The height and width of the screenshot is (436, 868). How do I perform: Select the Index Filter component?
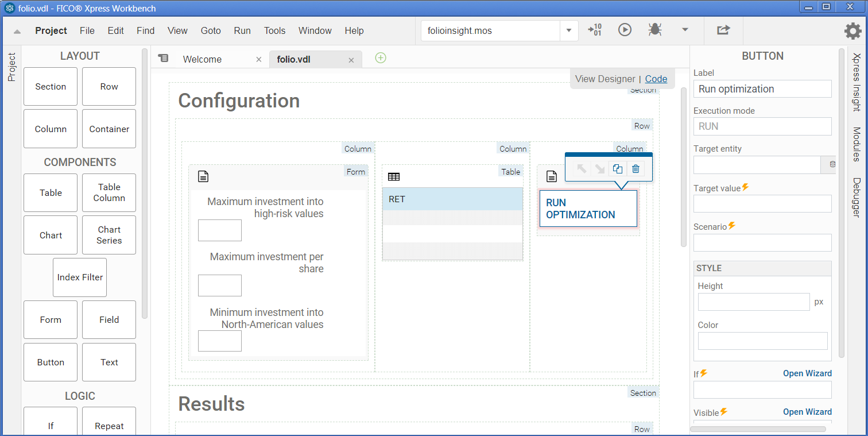pos(80,277)
